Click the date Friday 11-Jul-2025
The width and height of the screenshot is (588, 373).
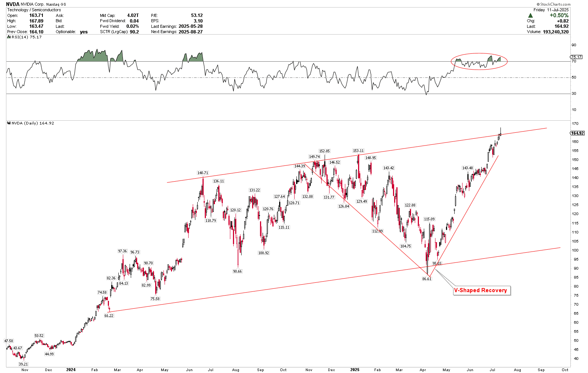551,10
